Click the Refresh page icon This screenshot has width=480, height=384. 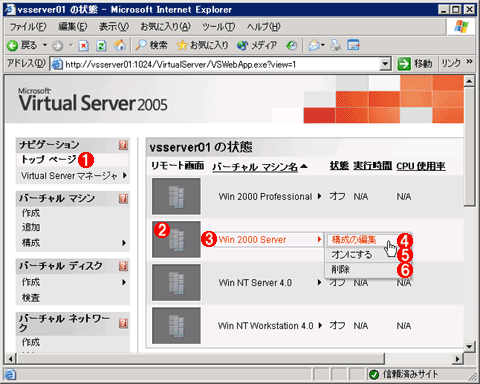point(101,45)
